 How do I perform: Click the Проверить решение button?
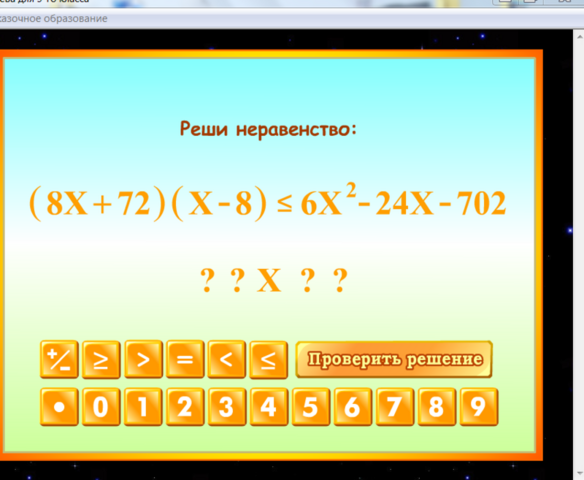pyautogui.click(x=394, y=359)
